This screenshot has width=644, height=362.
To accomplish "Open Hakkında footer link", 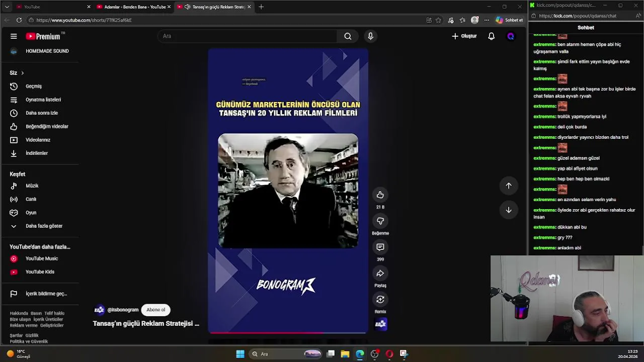I will click(x=19, y=313).
